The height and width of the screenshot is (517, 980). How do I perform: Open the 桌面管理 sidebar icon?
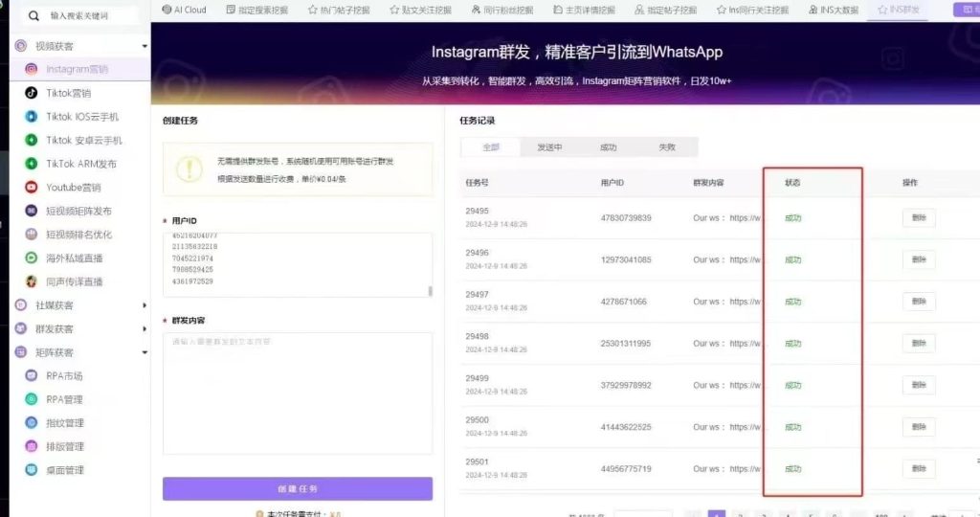coord(31,469)
